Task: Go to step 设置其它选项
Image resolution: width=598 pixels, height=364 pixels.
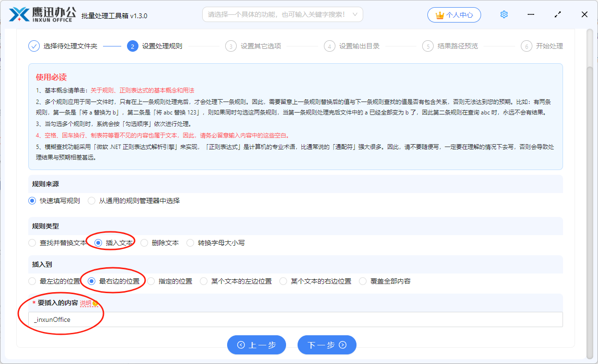Action: [261, 46]
